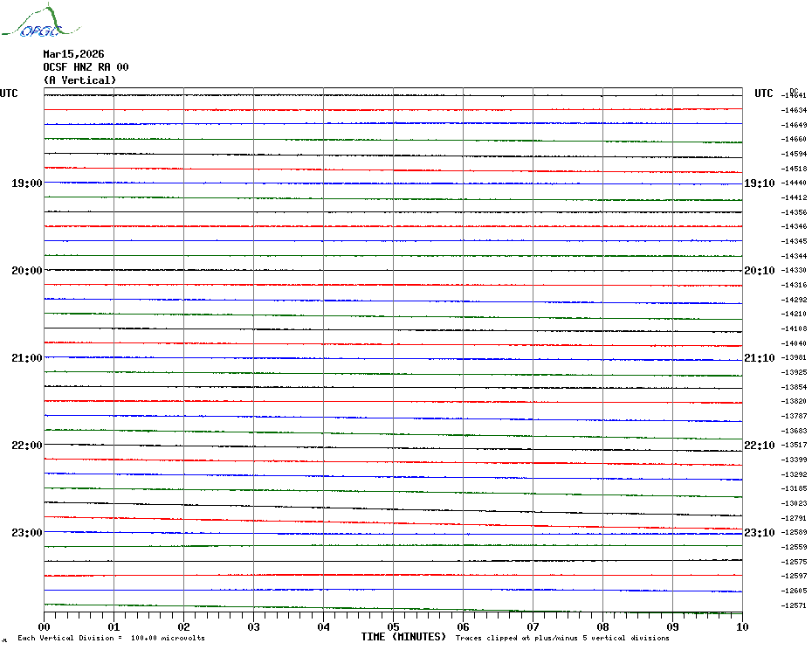Click the Mar15,2026 date label

coord(73,54)
